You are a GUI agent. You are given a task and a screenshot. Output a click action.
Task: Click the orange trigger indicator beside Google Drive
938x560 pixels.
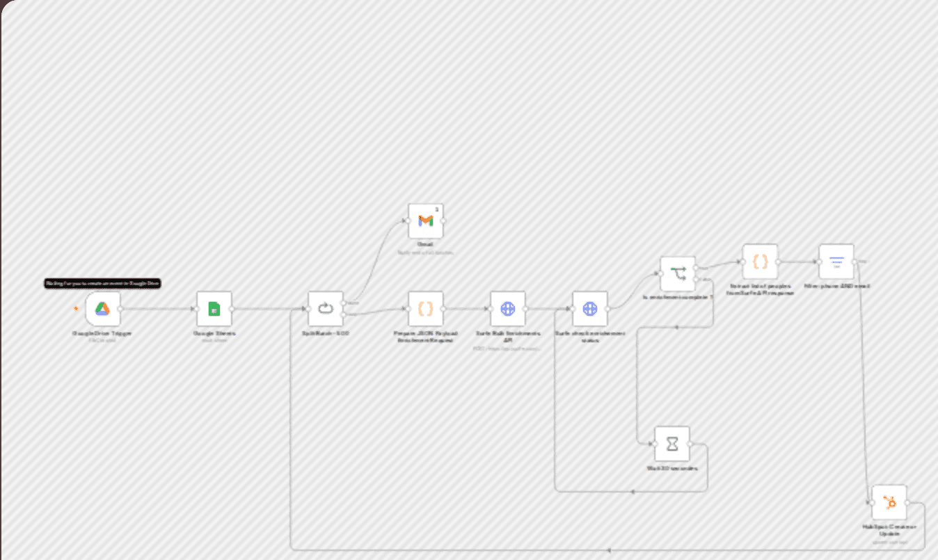click(76, 308)
